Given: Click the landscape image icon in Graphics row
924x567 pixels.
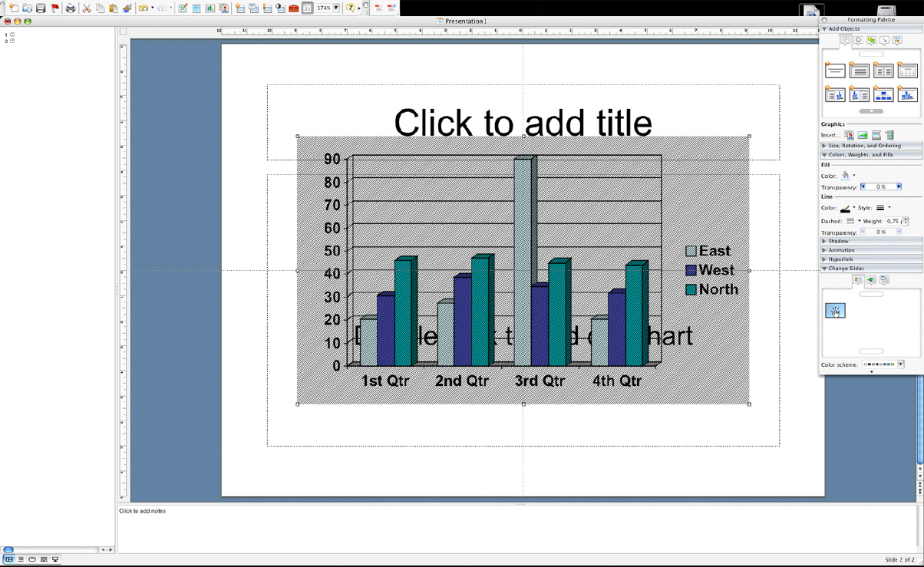Looking at the screenshot, I should click(x=863, y=135).
